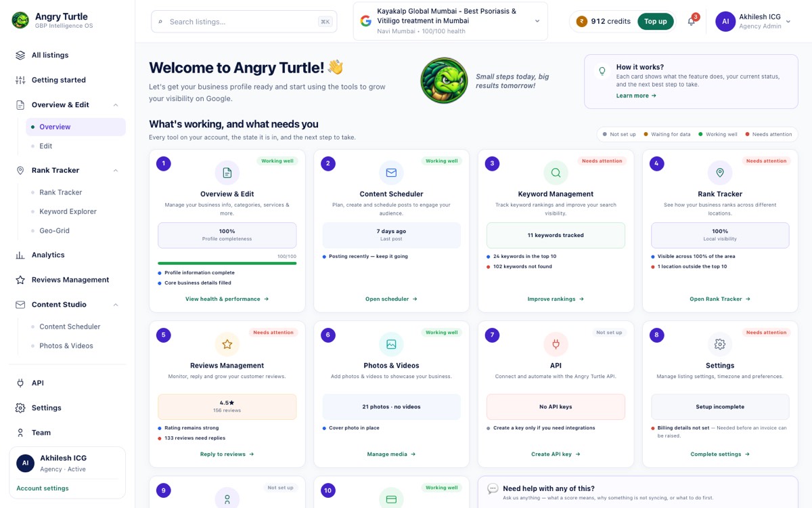Click the Overview & Edit card document icon
The height and width of the screenshot is (508, 812).
[227, 173]
